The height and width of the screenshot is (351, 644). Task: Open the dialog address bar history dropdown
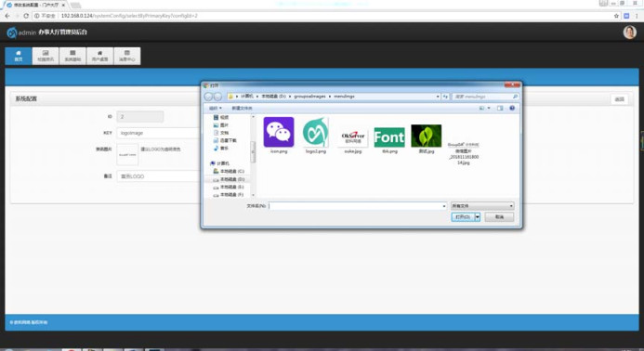tap(438, 97)
